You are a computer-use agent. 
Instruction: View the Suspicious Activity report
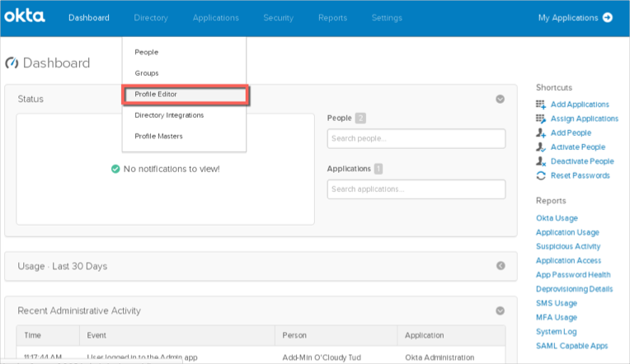[568, 246]
